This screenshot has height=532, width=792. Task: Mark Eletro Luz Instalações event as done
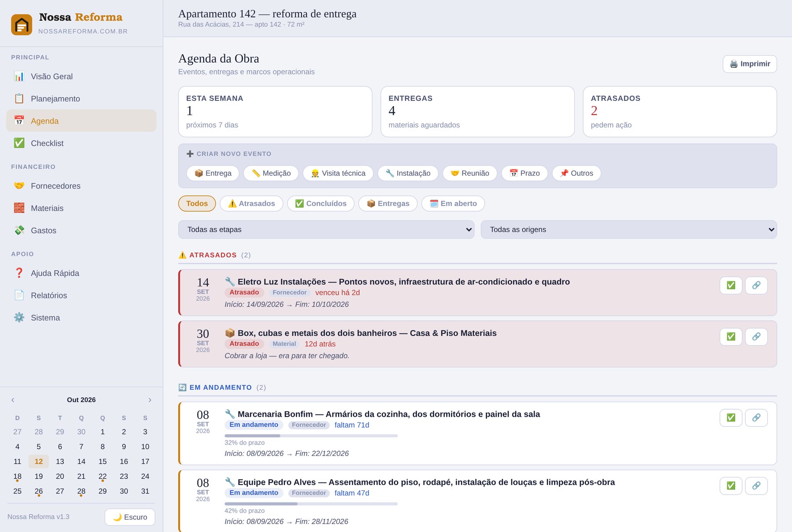coord(731,285)
